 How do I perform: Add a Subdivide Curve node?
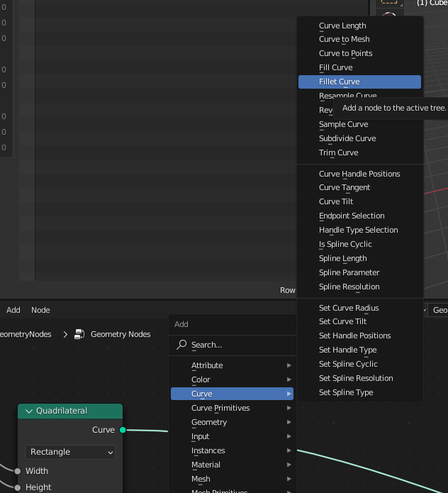pos(359,138)
